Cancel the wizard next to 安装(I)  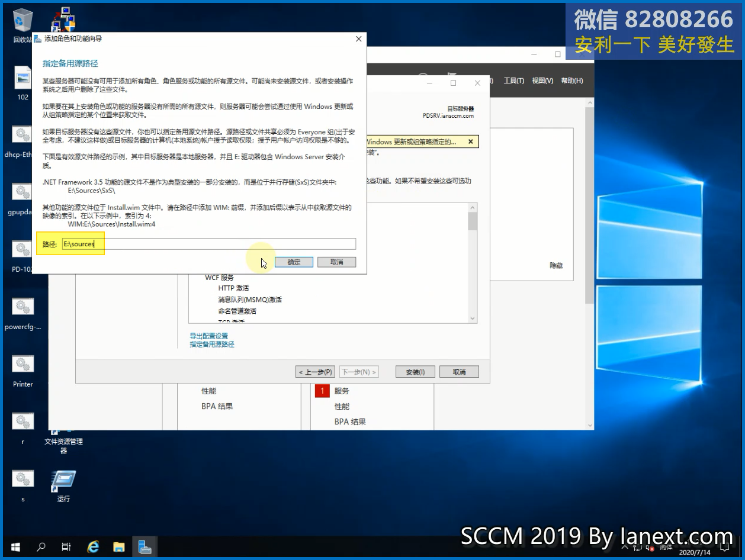click(x=459, y=372)
